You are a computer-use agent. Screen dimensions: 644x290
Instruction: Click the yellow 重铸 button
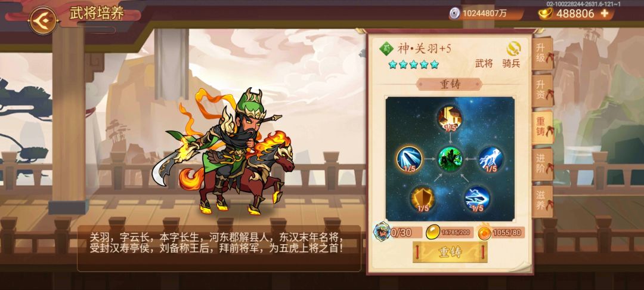pos(450,252)
